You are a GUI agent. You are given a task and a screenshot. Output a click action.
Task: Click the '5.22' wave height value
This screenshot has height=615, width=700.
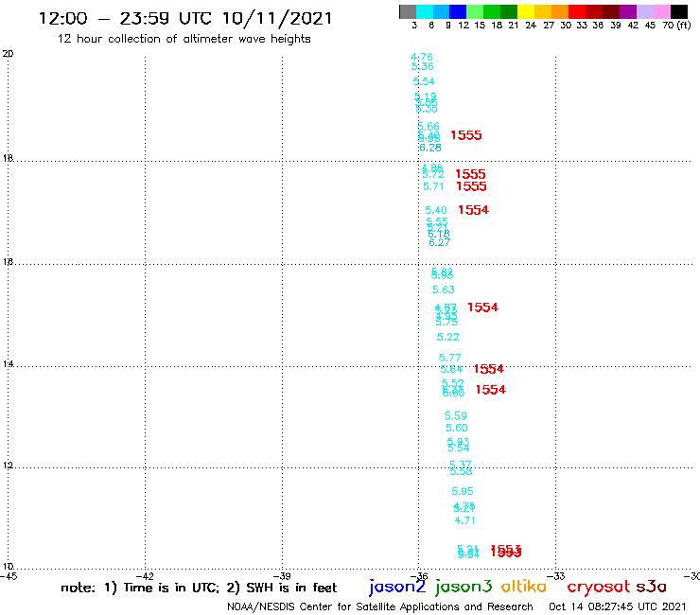click(447, 337)
